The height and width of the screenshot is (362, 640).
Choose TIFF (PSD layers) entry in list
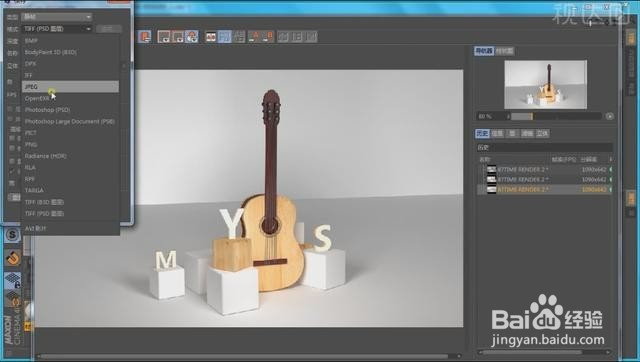pos(70,213)
